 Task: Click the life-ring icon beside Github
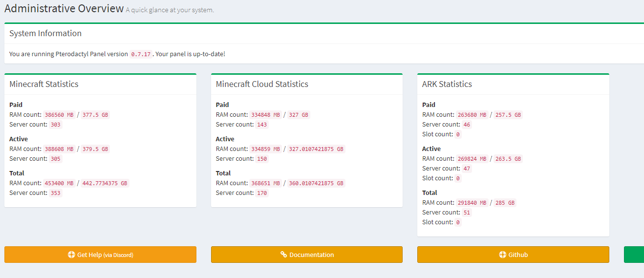click(502, 255)
